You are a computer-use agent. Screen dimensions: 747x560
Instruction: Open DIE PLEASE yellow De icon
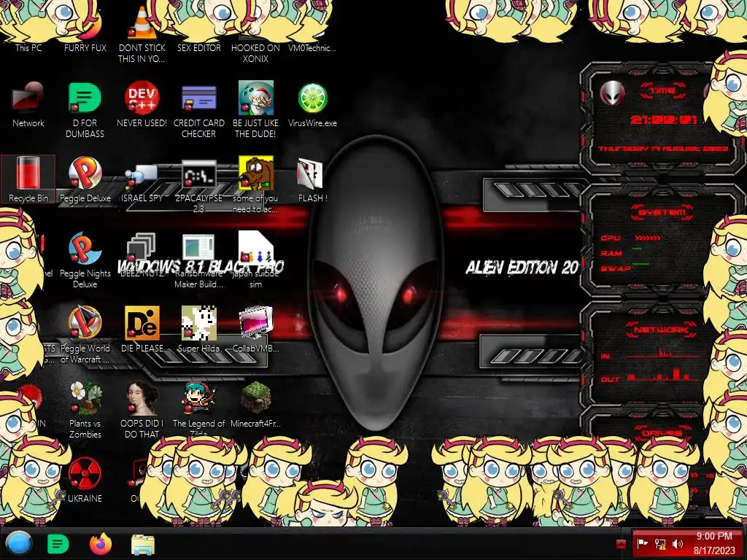[x=142, y=330]
